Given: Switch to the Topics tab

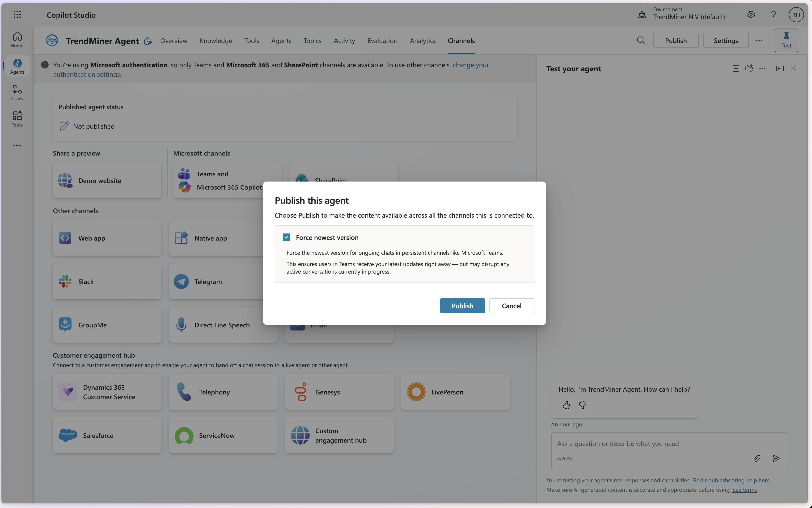Looking at the screenshot, I should pyautogui.click(x=313, y=41).
